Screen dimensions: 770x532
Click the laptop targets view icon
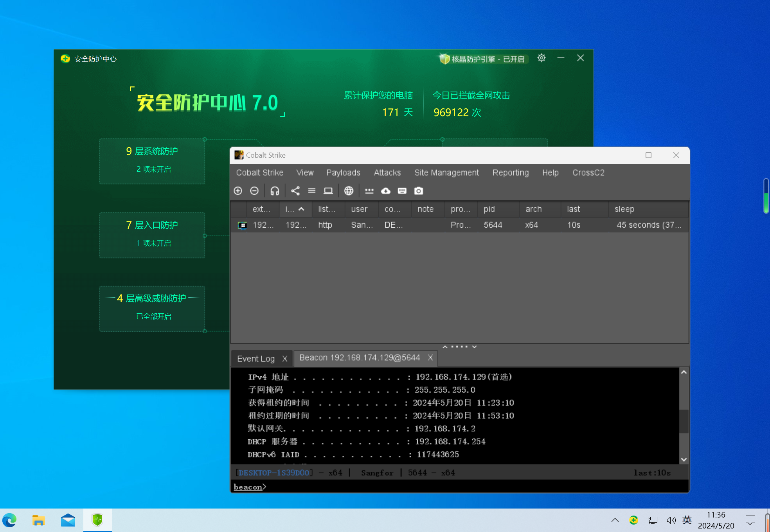(328, 191)
